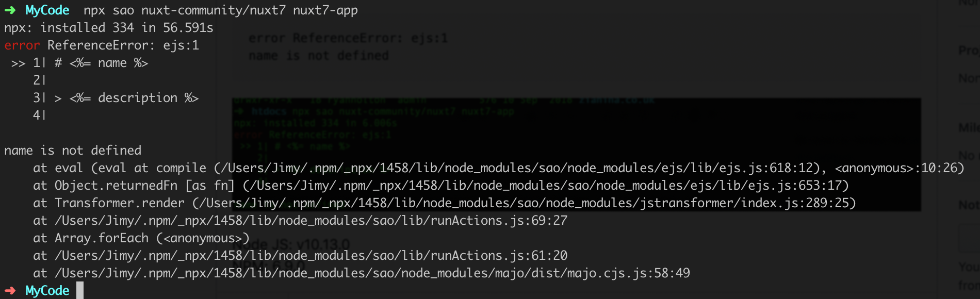Click the line 'at Transformer.render'
980x299 pixels.
coord(444,203)
